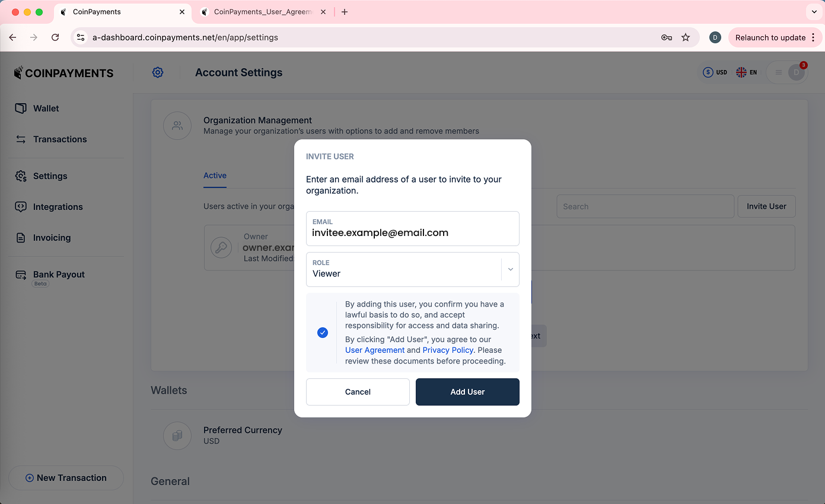Click the Integrations code icon
Viewport: 825px width, 504px height.
[x=21, y=207]
